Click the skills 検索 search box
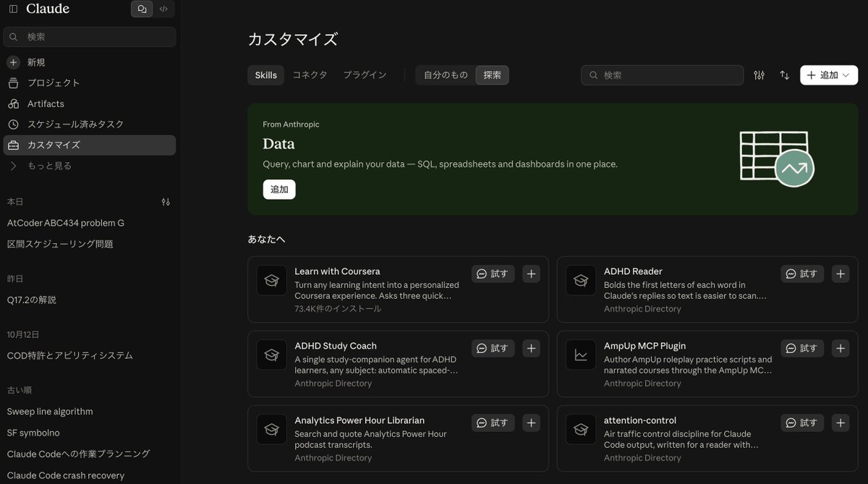 (x=662, y=75)
